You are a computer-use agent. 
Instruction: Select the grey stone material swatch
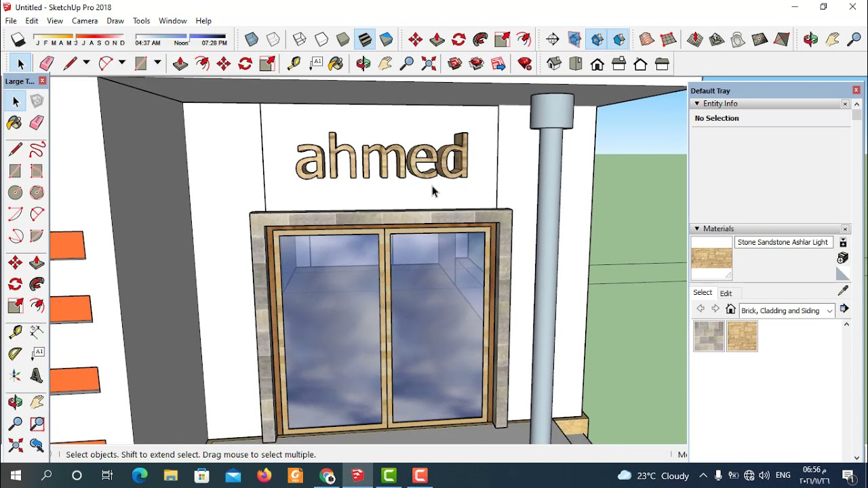click(709, 336)
